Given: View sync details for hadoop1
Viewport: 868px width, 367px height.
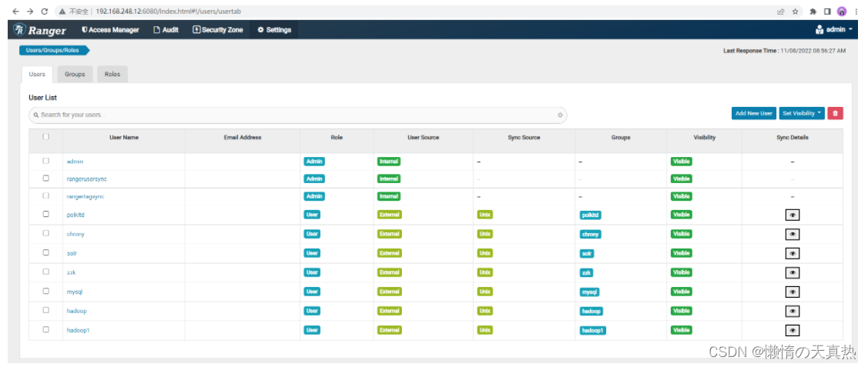Looking at the screenshot, I should pyautogui.click(x=793, y=331).
